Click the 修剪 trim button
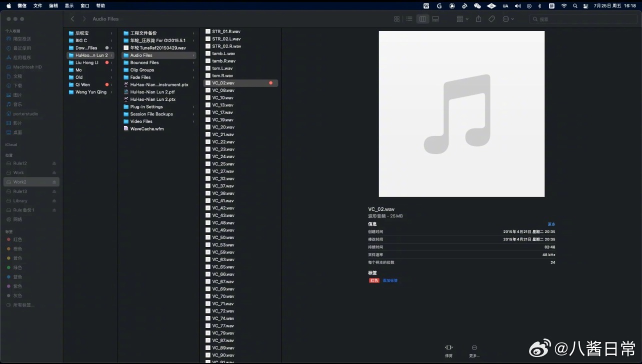 [448, 351]
